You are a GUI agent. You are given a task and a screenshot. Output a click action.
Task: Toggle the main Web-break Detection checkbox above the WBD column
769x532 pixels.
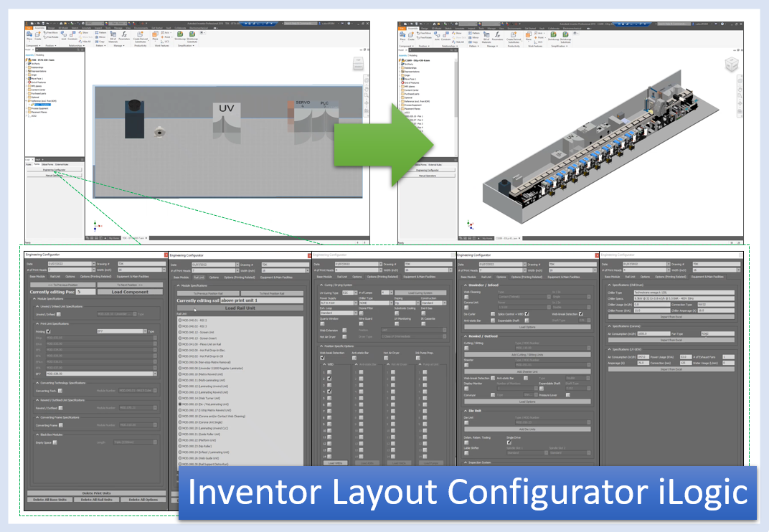coord(322,358)
